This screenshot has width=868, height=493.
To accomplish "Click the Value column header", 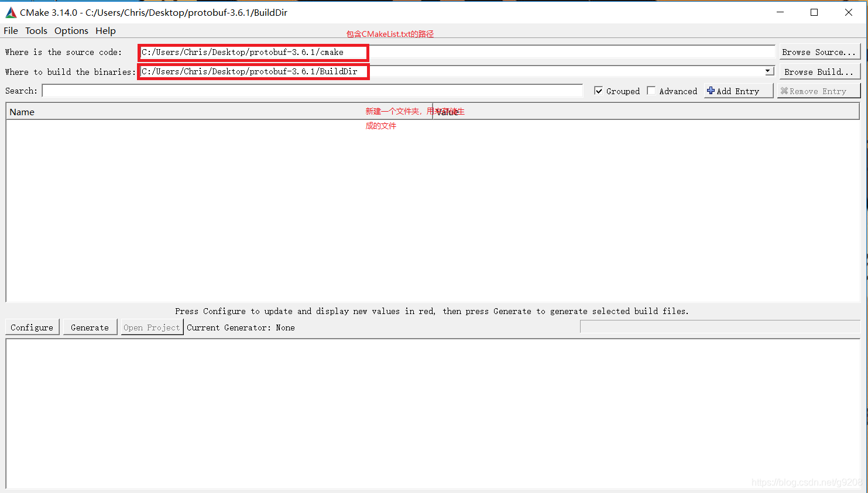I will click(646, 112).
